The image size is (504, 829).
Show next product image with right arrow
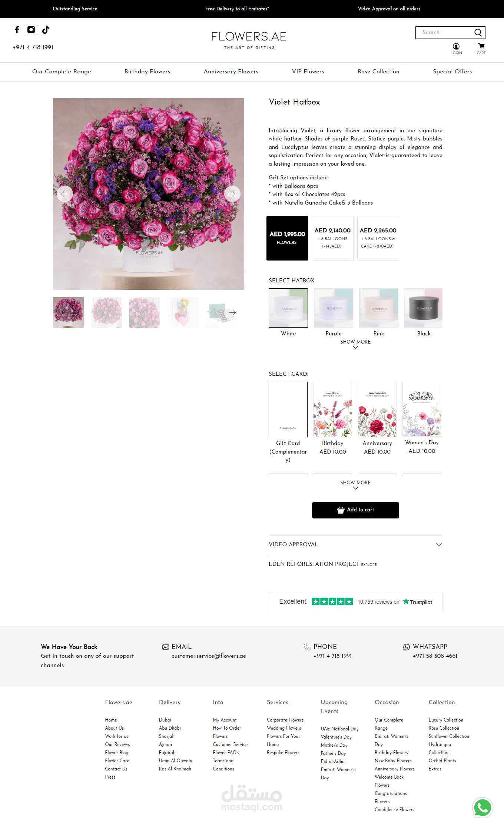tap(232, 194)
